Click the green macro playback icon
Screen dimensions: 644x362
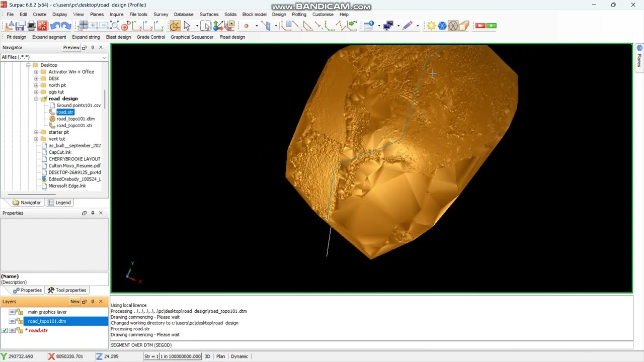492,26
